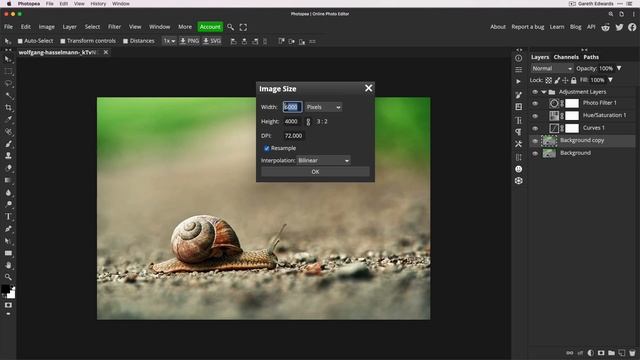Enable the Transform controls checkbox
This screenshot has height=360, width=640.
63,41
